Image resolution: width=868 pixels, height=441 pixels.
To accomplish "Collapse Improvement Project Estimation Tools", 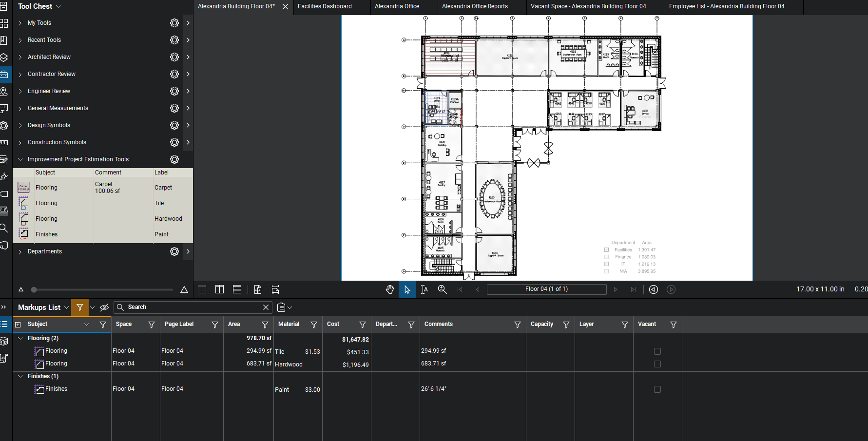I will click(x=20, y=159).
